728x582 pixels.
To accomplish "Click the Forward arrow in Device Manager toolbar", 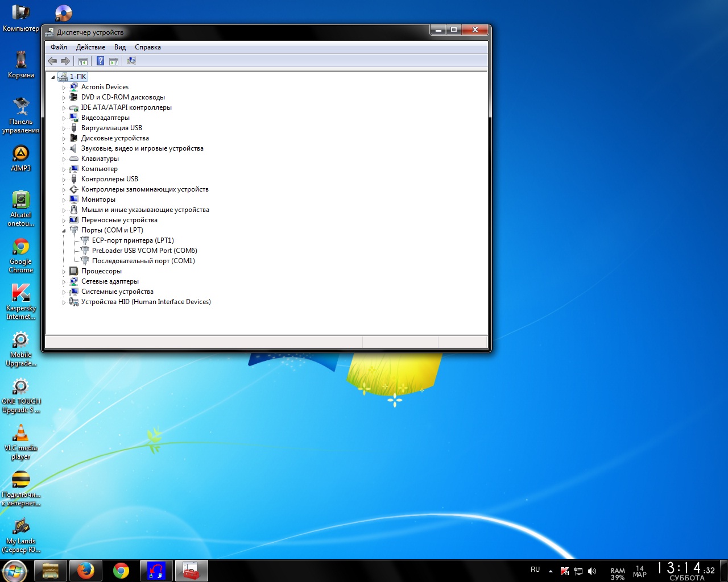I will coord(65,61).
